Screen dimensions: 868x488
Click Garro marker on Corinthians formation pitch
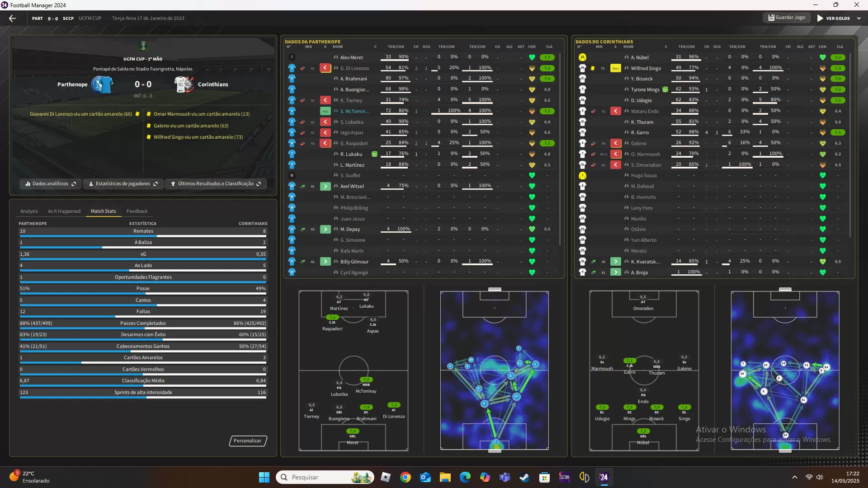(630, 366)
